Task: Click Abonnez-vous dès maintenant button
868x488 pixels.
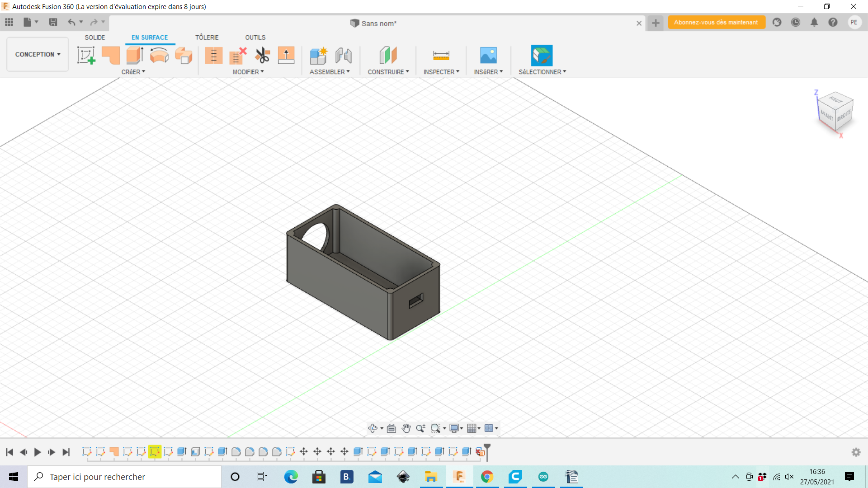Action: point(716,22)
